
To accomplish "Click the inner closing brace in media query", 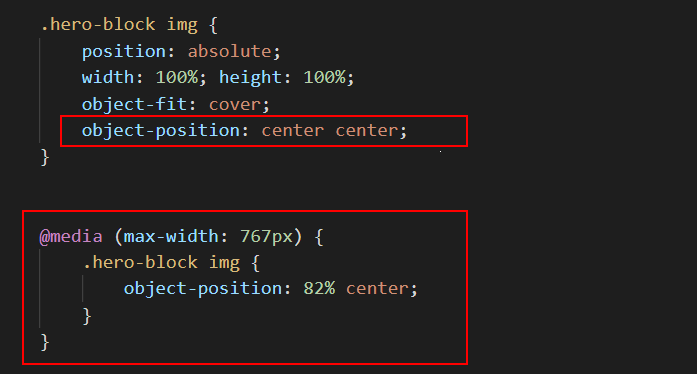I will point(87,316).
